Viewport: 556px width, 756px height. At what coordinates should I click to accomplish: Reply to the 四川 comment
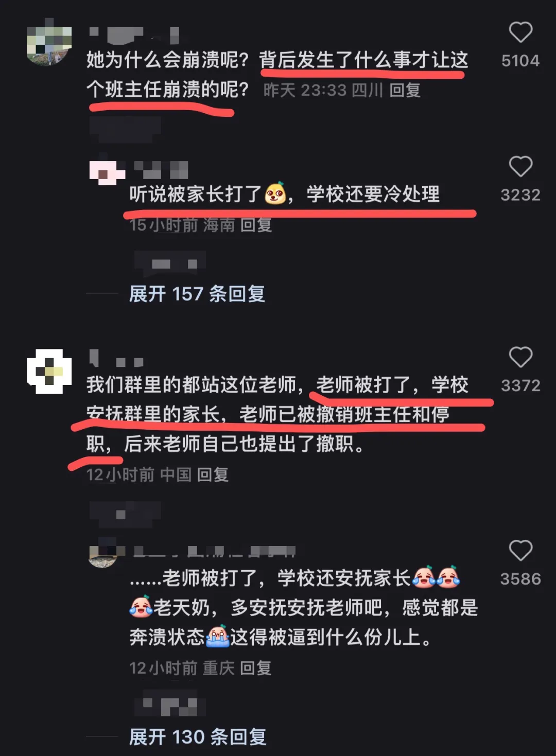(405, 90)
